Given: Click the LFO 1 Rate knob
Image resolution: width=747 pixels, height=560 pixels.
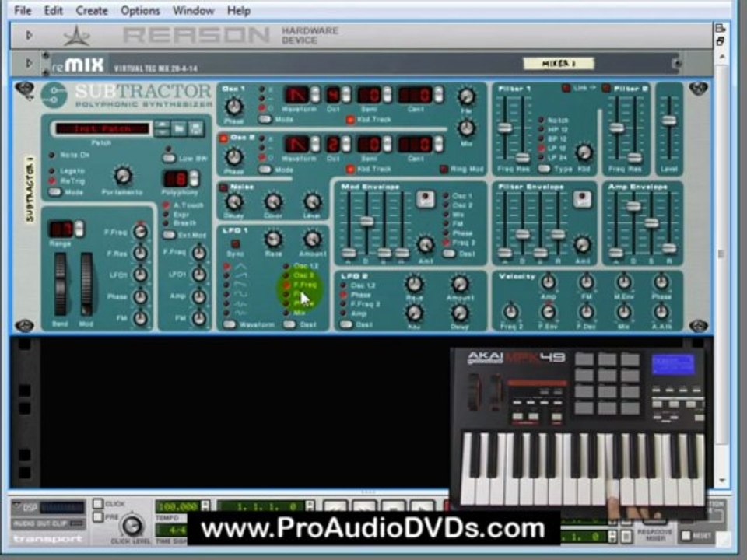Looking at the screenshot, I should tap(273, 239).
